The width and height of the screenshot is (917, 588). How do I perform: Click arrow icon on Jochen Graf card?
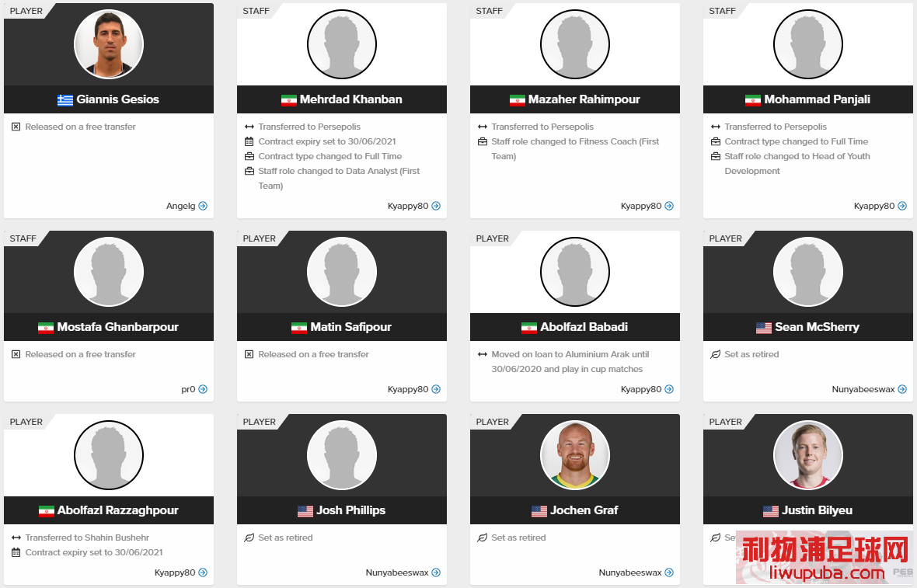(x=669, y=572)
